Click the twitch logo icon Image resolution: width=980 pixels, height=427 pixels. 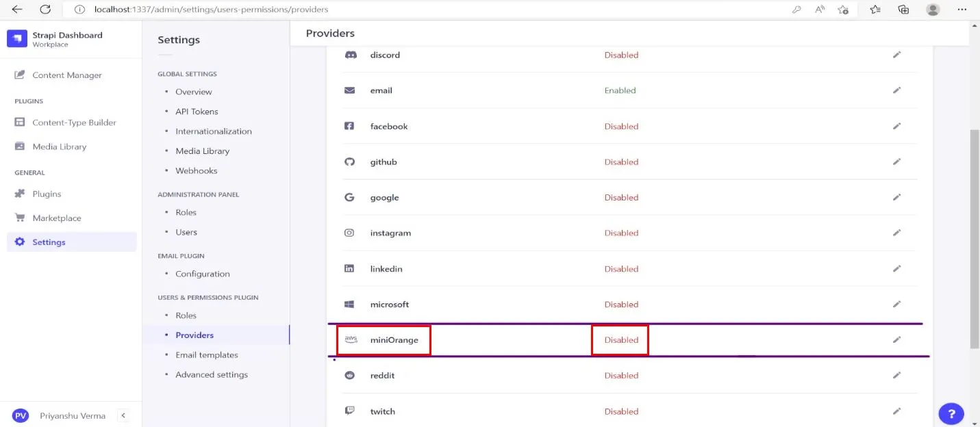(349, 411)
